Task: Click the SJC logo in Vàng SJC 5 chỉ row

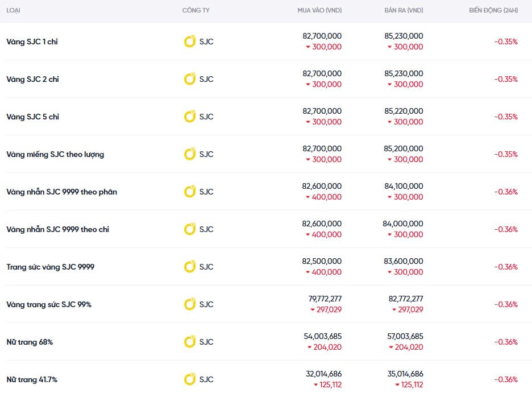Action: tap(190, 117)
